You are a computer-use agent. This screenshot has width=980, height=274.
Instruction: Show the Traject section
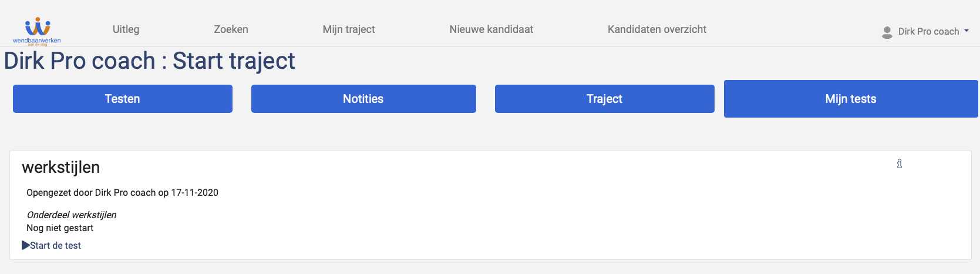pos(605,99)
